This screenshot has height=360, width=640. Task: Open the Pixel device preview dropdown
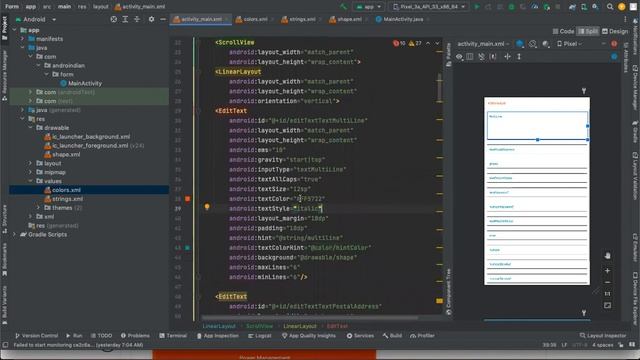point(570,44)
